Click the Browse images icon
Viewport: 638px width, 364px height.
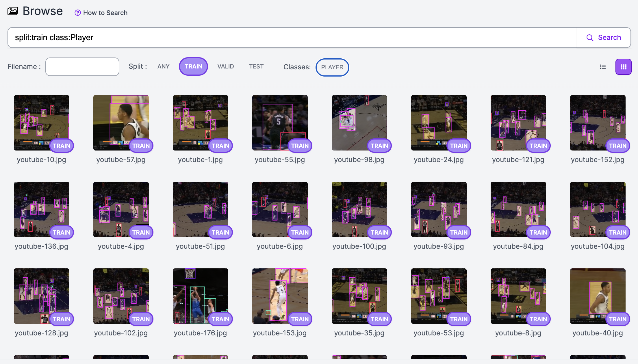point(13,11)
